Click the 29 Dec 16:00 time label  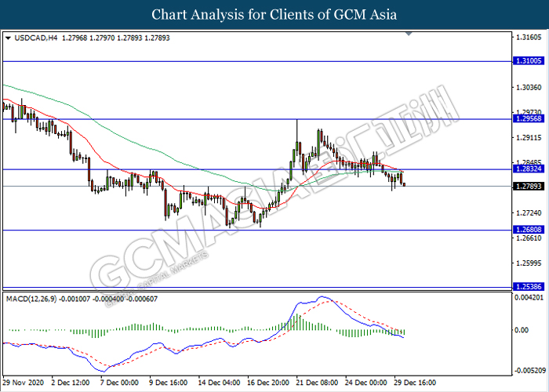click(415, 383)
